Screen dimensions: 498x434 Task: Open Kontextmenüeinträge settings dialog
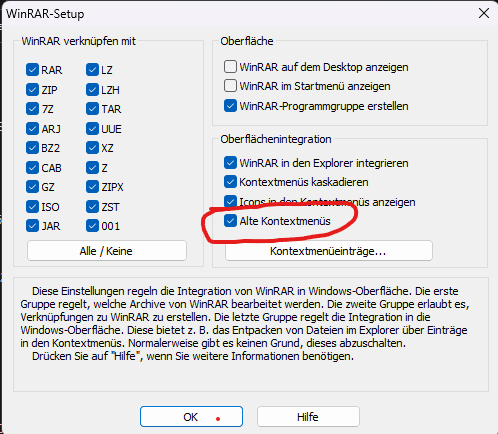[x=329, y=251]
